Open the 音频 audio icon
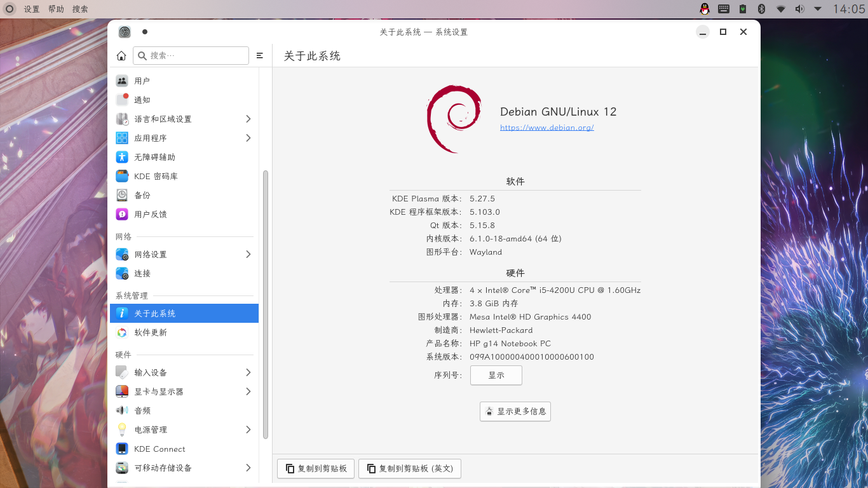 [x=122, y=410]
